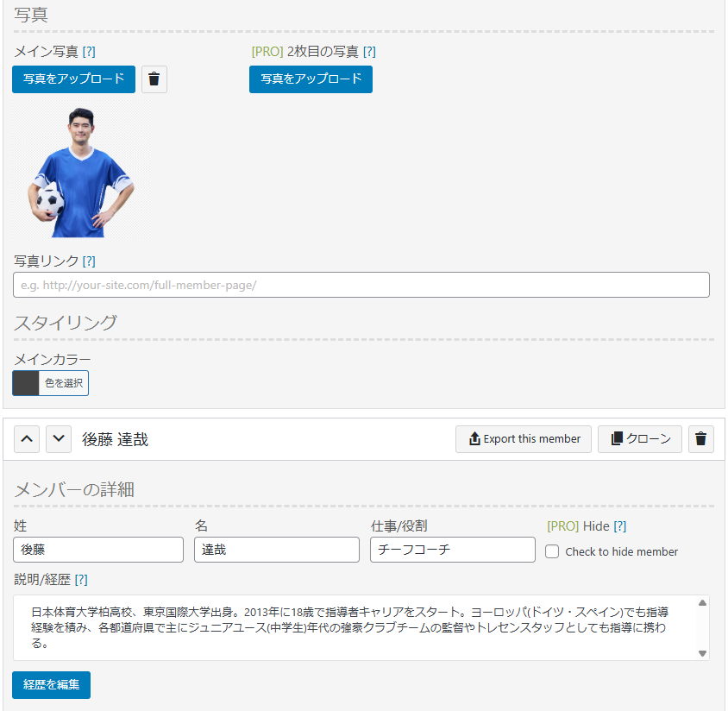Image resolution: width=728 pixels, height=711 pixels.
Task: Click the 経歴を編集 button
Action: coord(51,684)
